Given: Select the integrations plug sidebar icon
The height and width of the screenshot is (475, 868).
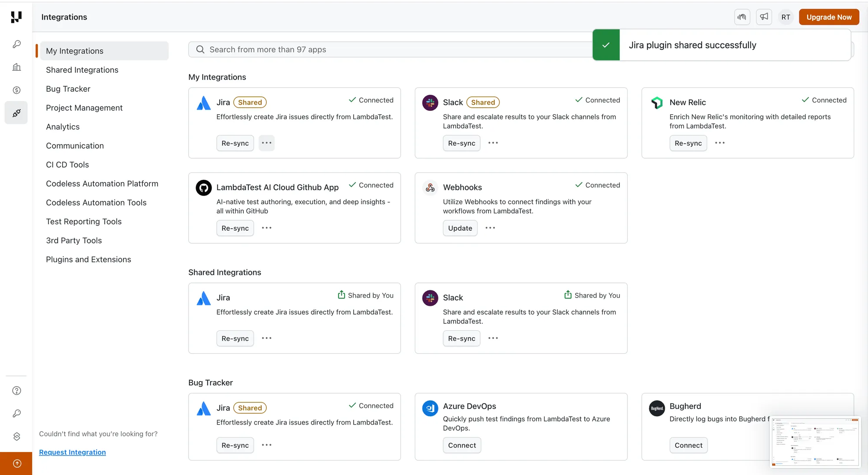Looking at the screenshot, I should point(17,113).
